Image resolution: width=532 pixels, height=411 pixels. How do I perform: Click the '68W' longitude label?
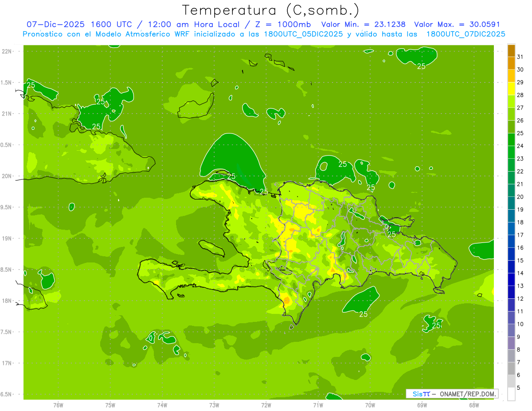click(x=473, y=405)
